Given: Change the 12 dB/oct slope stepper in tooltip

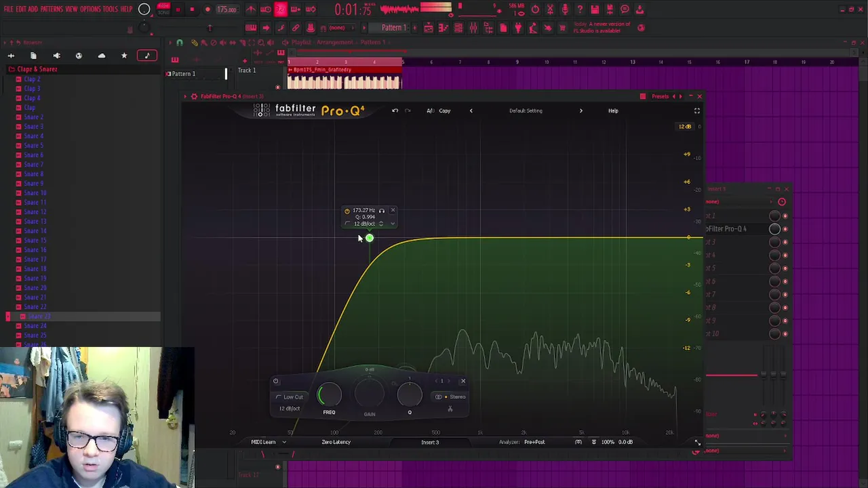Looking at the screenshot, I should coord(381,224).
